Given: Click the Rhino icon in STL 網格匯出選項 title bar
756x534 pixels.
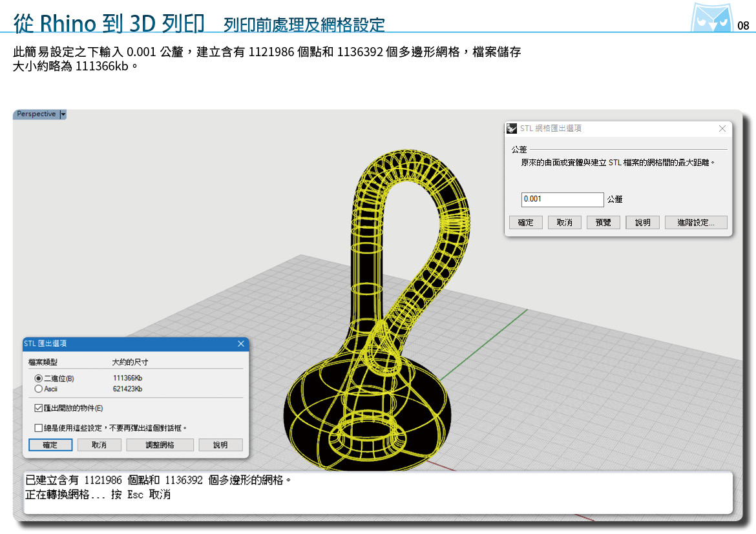Looking at the screenshot, I should [512, 128].
